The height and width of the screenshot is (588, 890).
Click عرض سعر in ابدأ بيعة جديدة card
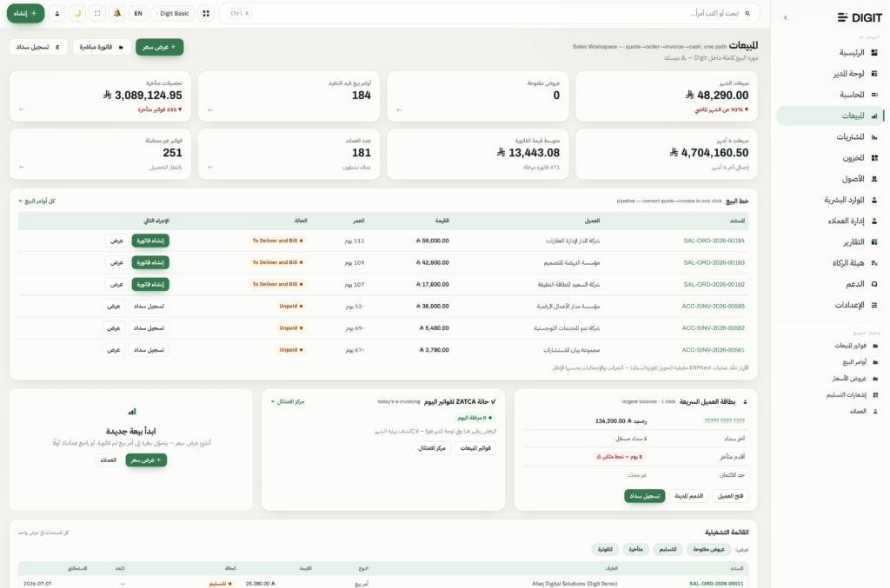click(x=146, y=459)
